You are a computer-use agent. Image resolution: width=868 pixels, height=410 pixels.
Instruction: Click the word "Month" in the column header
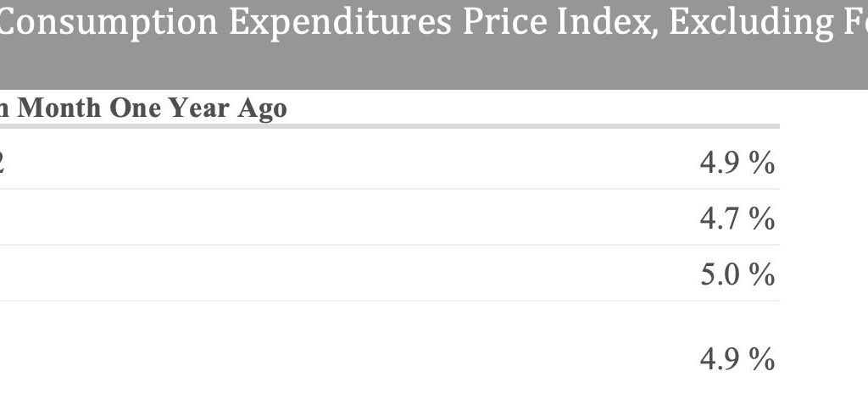[x=58, y=108]
